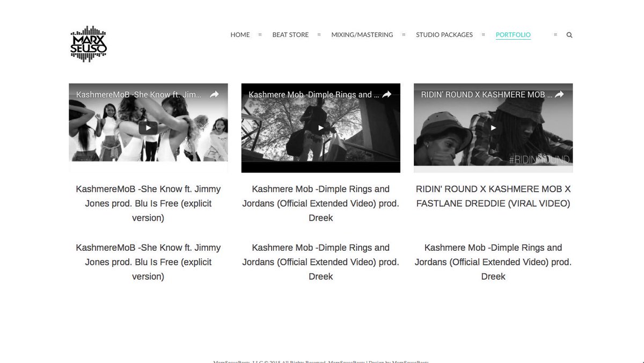The image size is (644, 363).
Task: Open the RIDIN' ROUND video title overlay link
Action: click(486, 95)
